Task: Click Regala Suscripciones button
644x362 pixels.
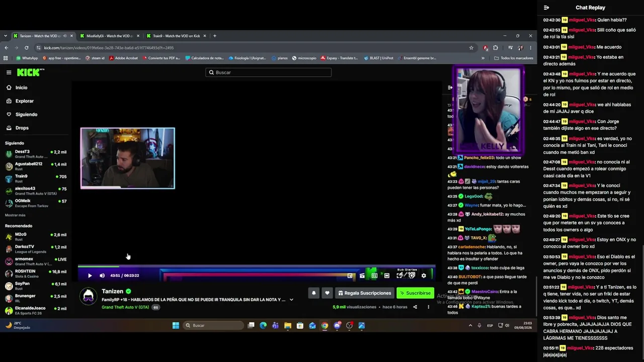Action: [364, 293]
